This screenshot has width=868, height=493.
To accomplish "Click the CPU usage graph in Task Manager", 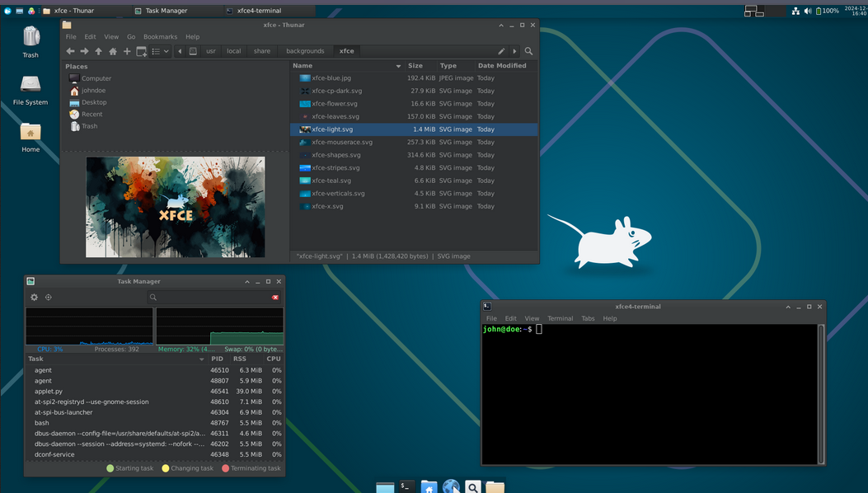I will pyautogui.click(x=89, y=326).
